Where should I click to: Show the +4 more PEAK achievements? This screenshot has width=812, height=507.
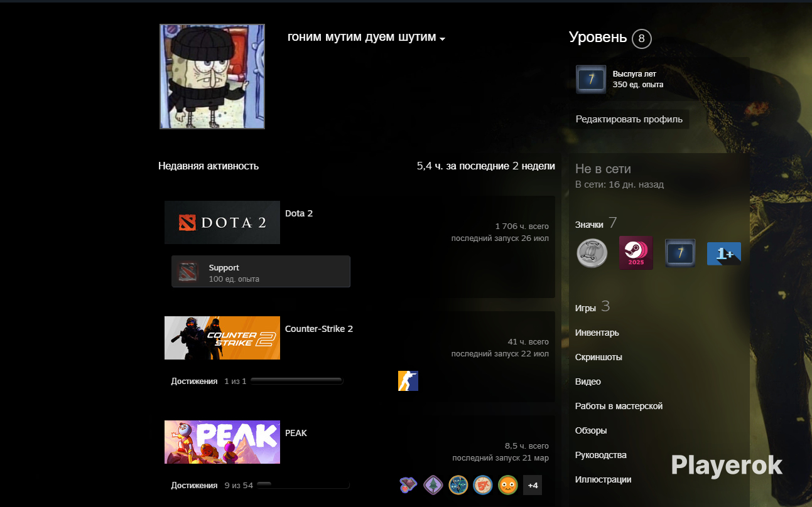[x=533, y=485]
